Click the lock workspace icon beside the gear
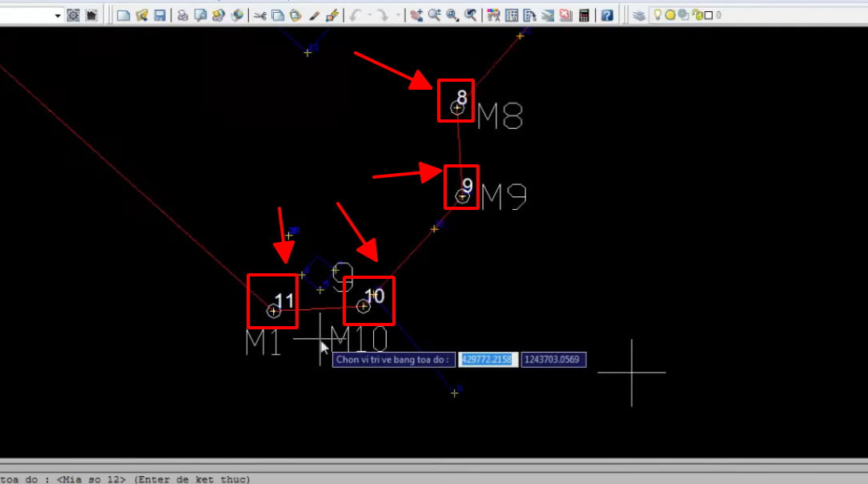This screenshot has width=868, height=484. tap(91, 15)
